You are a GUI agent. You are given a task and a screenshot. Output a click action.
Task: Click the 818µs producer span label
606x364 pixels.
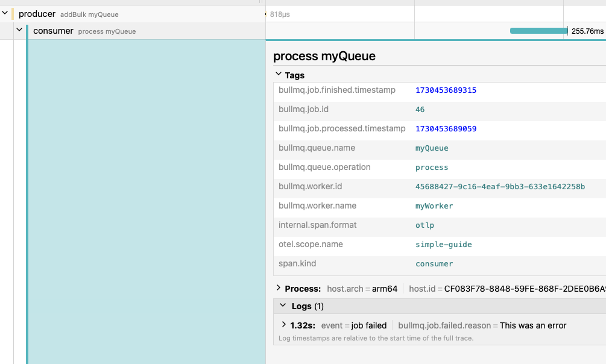click(x=280, y=14)
